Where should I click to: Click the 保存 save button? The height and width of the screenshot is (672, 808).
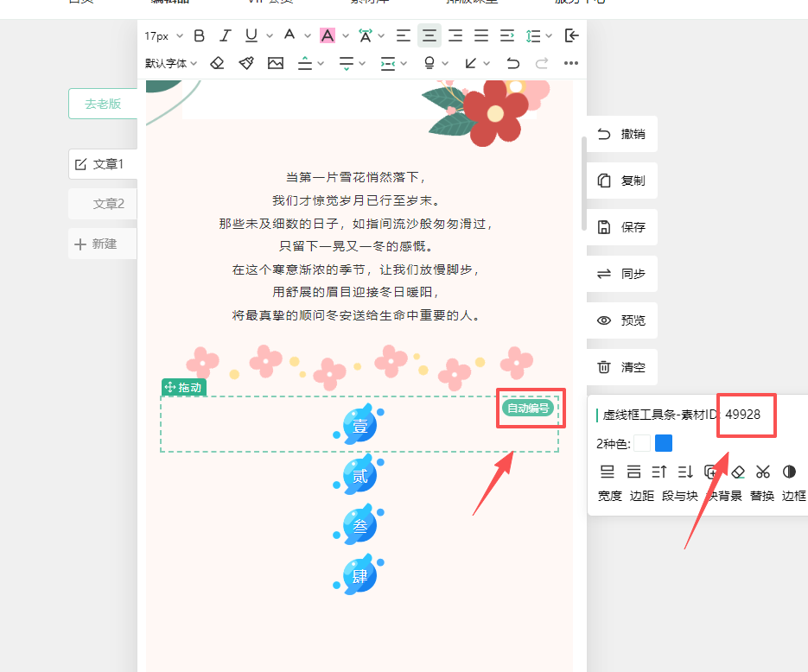pyautogui.click(x=622, y=227)
